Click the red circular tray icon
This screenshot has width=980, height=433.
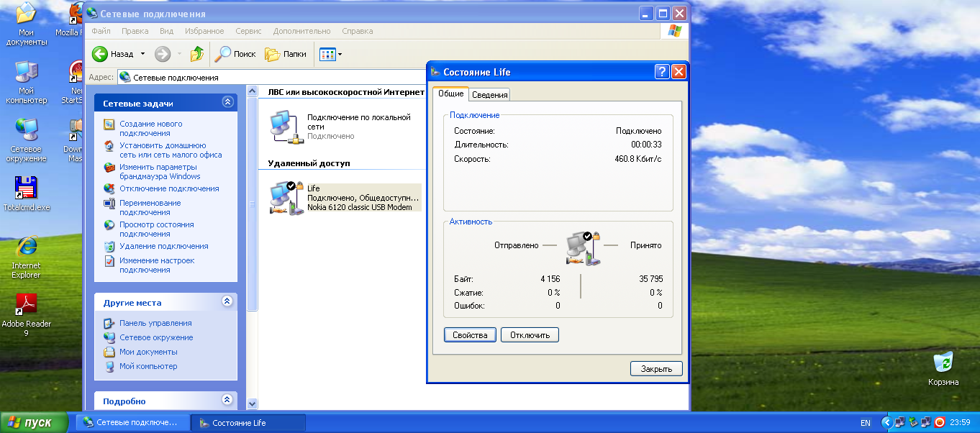tap(939, 422)
